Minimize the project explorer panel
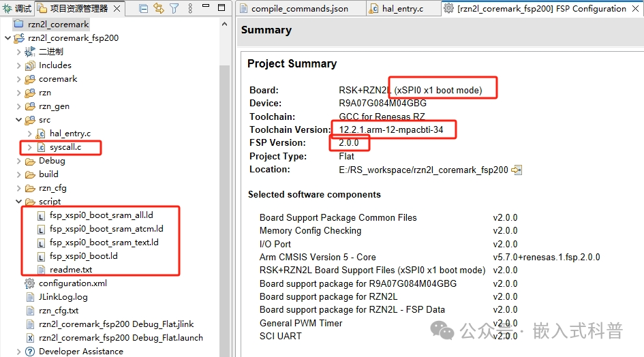Screen dimensions: 644x357 (206, 6)
